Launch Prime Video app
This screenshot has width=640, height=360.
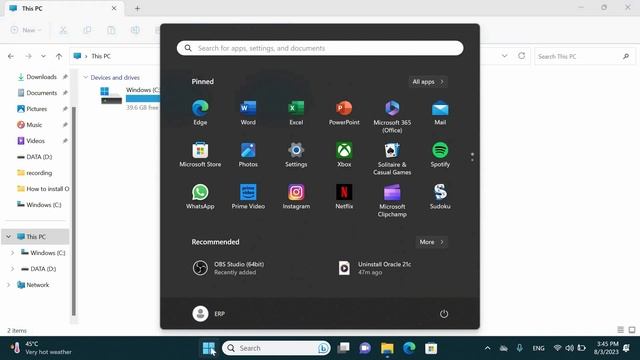(x=248, y=197)
